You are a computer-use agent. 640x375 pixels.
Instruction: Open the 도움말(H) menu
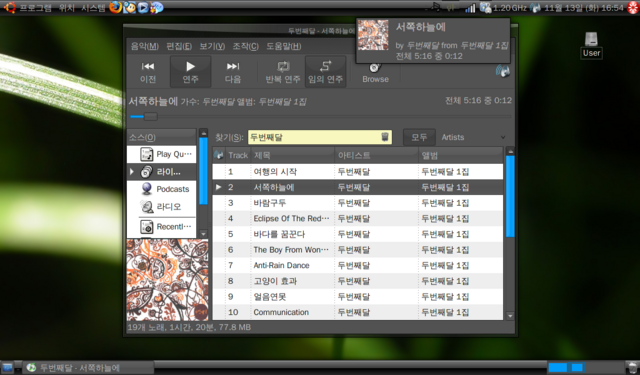click(284, 46)
